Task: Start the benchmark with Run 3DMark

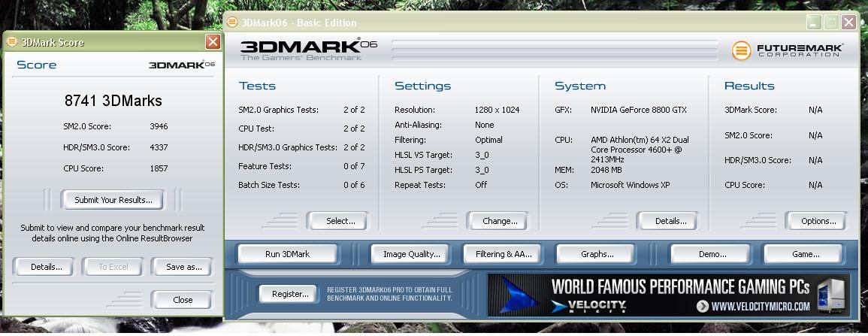Action: point(287,254)
